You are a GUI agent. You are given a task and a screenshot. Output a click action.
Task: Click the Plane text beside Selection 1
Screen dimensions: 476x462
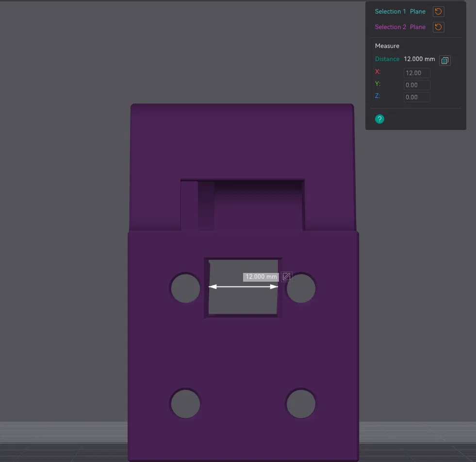pos(418,12)
